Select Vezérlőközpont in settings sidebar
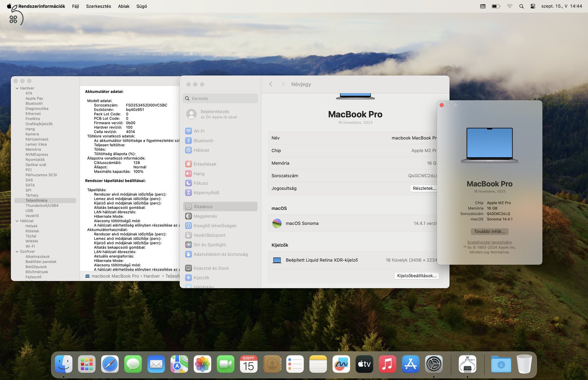 (220, 235)
